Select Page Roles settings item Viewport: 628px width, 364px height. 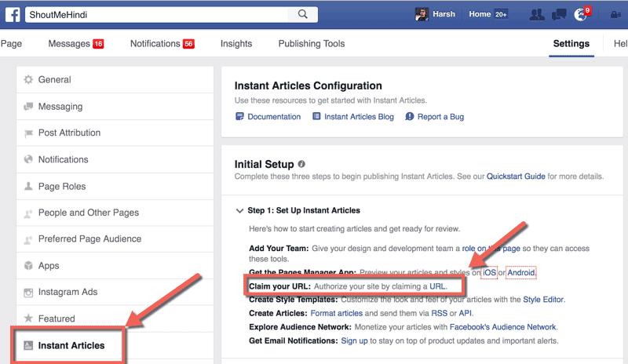115,186
